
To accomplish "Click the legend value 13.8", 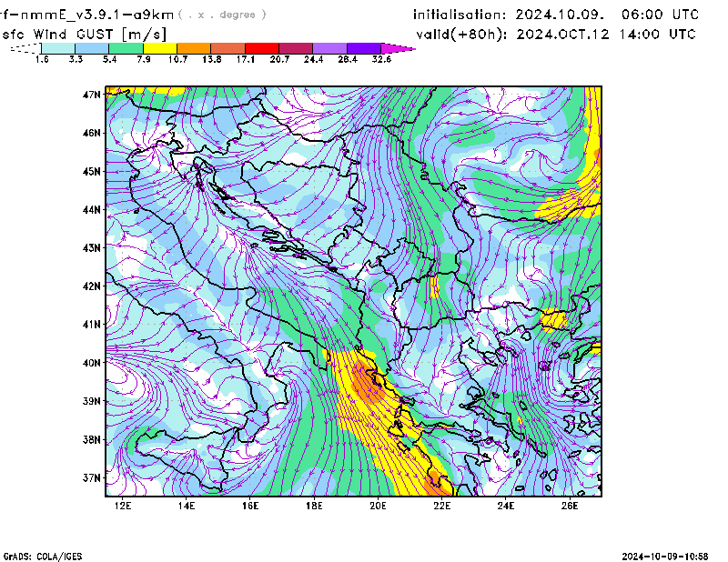I will pyautogui.click(x=212, y=59).
